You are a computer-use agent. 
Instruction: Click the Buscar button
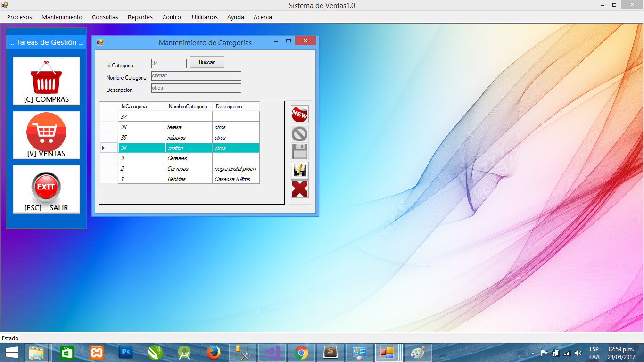207,62
